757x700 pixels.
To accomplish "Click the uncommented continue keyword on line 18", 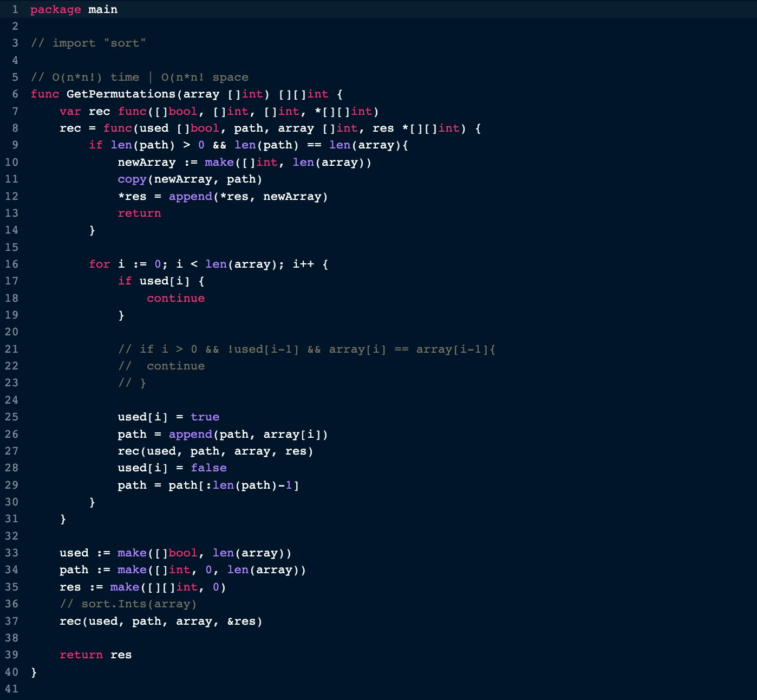I will coord(175,299).
